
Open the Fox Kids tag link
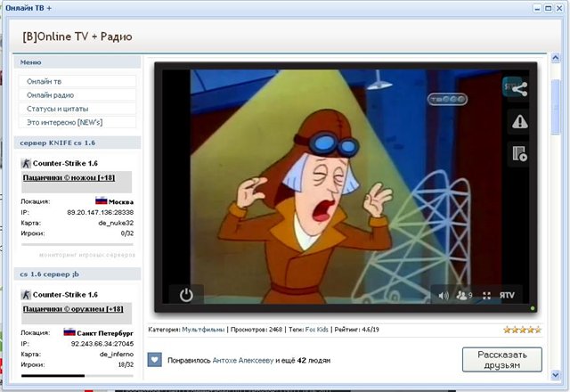tap(317, 330)
